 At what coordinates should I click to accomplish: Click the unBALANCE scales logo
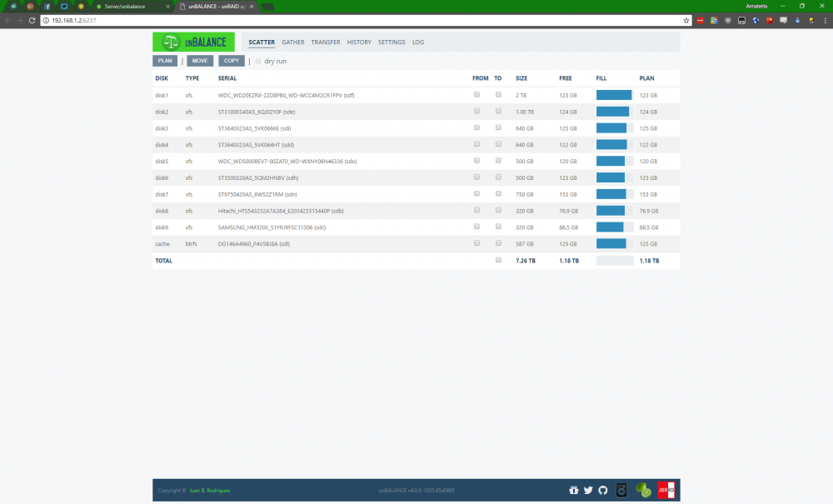pyautogui.click(x=193, y=42)
